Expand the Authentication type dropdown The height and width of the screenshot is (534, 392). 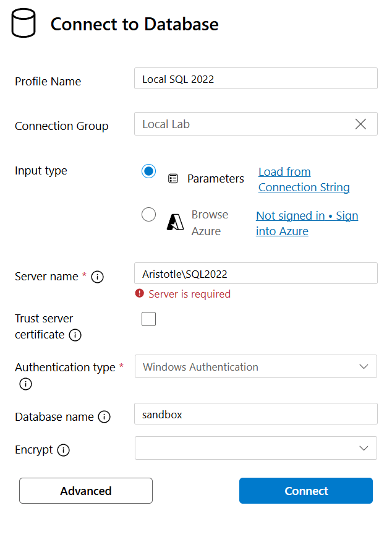[255, 366]
